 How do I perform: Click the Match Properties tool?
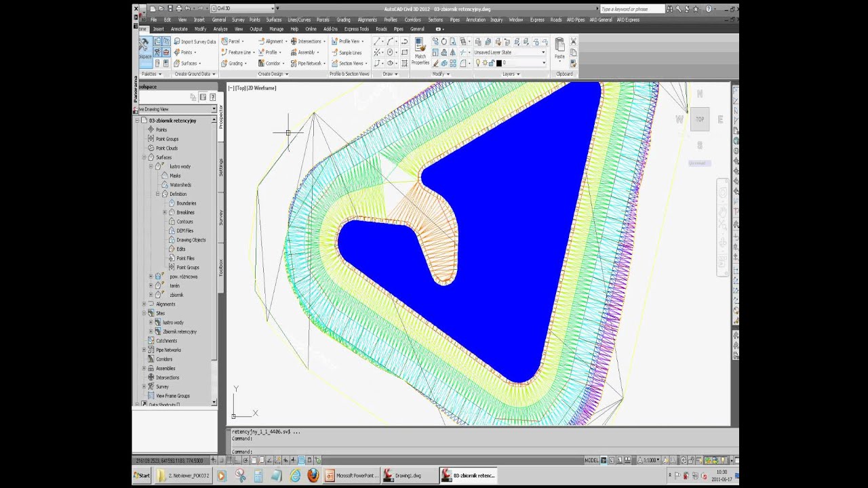420,52
